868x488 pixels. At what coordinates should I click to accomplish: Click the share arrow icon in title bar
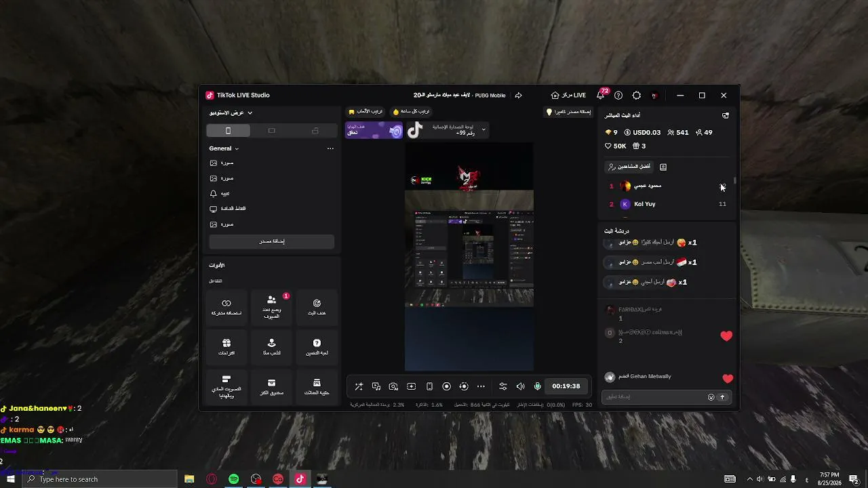coord(518,96)
